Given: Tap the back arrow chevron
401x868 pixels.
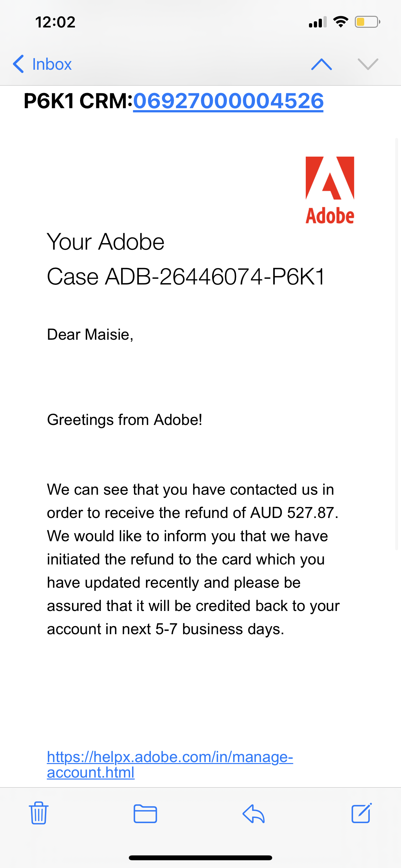Looking at the screenshot, I should (x=18, y=64).
